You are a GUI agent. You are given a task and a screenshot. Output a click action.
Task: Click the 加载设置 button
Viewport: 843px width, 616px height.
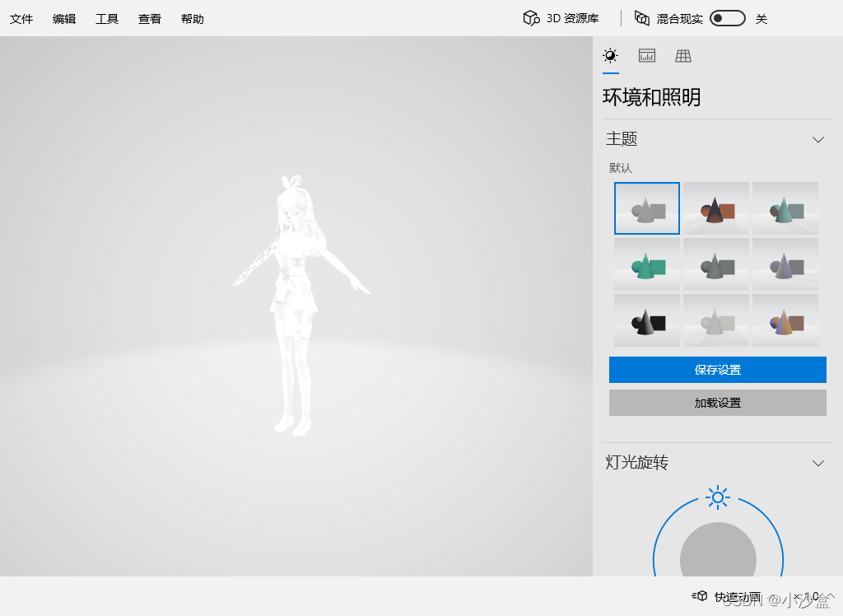coord(717,403)
